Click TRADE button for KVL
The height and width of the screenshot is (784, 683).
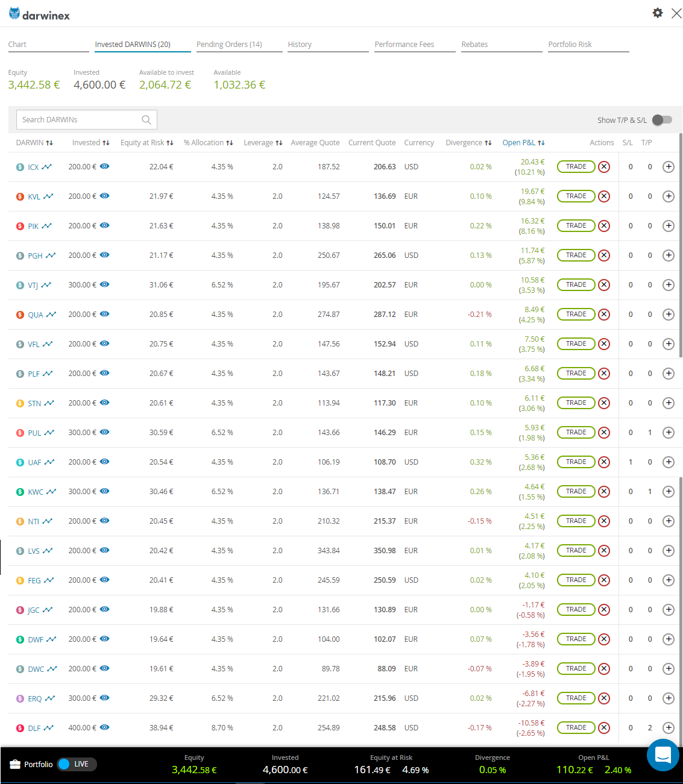click(x=576, y=196)
